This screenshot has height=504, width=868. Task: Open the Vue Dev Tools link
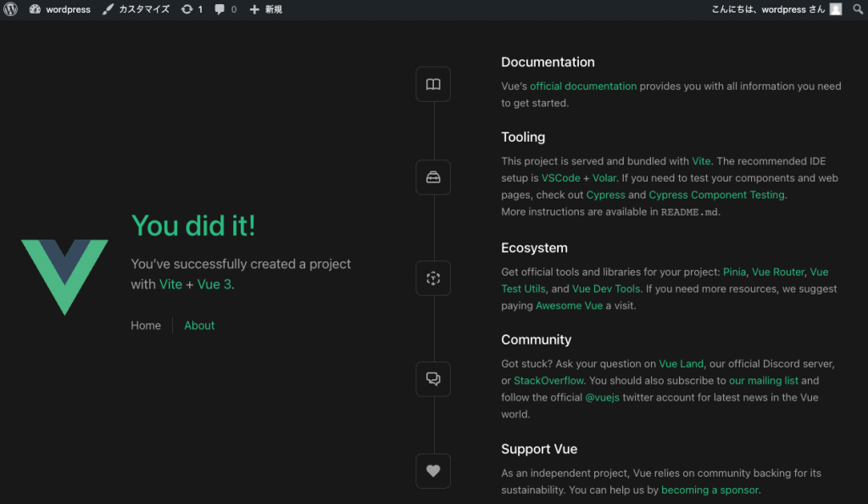click(x=606, y=289)
